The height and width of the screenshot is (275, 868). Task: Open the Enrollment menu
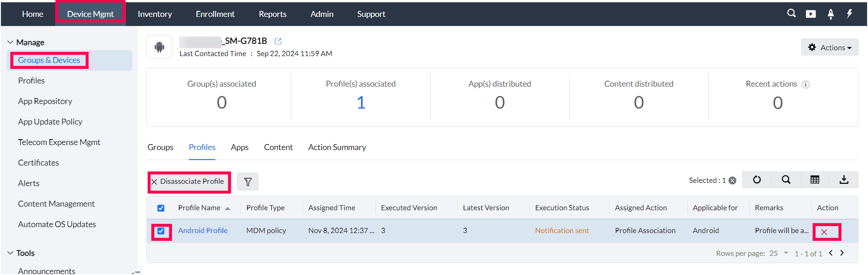[215, 14]
